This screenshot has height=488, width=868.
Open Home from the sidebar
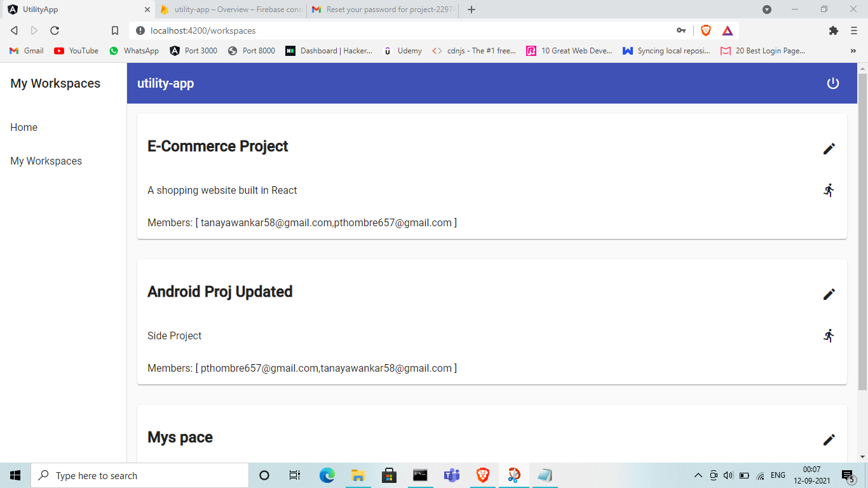pos(24,127)
